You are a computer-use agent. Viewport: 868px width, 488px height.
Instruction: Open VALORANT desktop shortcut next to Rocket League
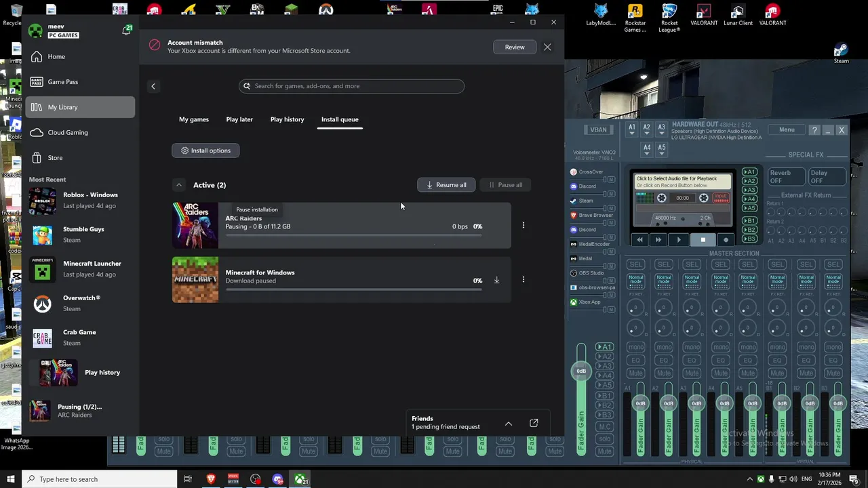click(x=704, y=15)
